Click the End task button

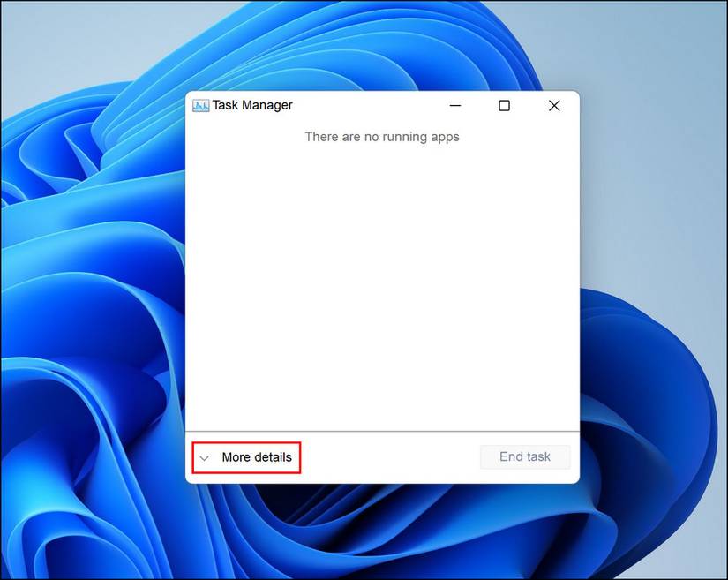point(525,457)
